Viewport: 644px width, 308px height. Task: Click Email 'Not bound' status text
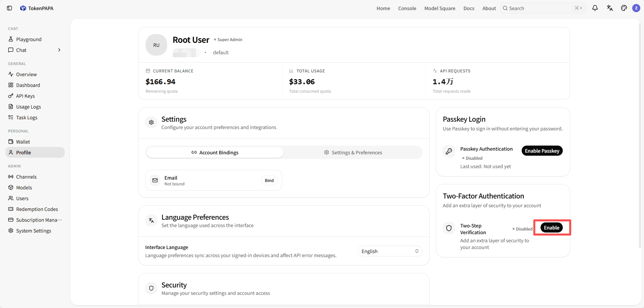174,184
